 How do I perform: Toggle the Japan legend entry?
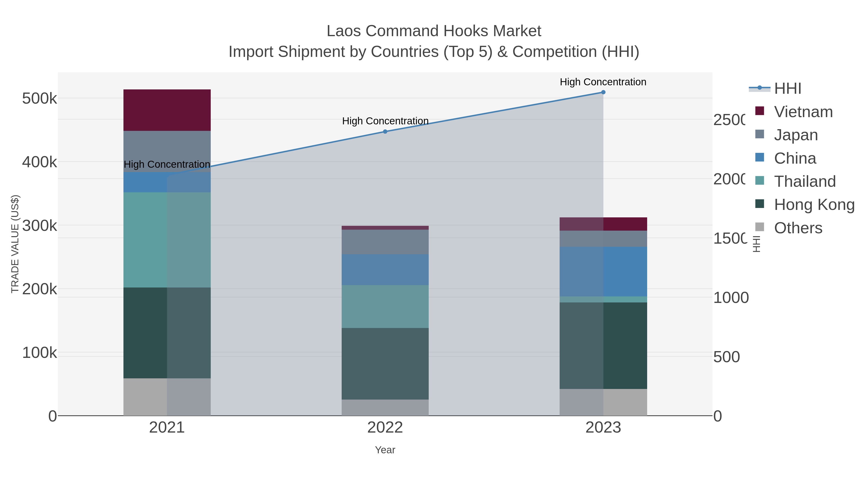click(x=787, y=135)
